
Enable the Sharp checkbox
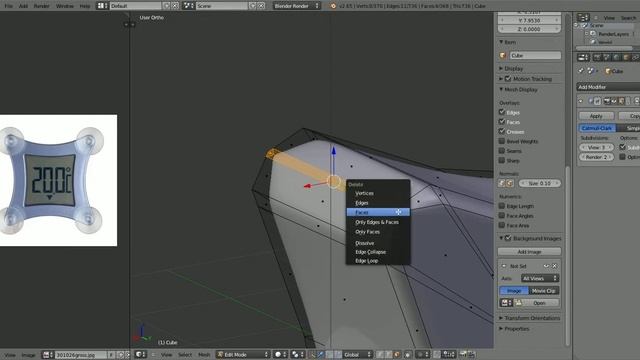502,160
